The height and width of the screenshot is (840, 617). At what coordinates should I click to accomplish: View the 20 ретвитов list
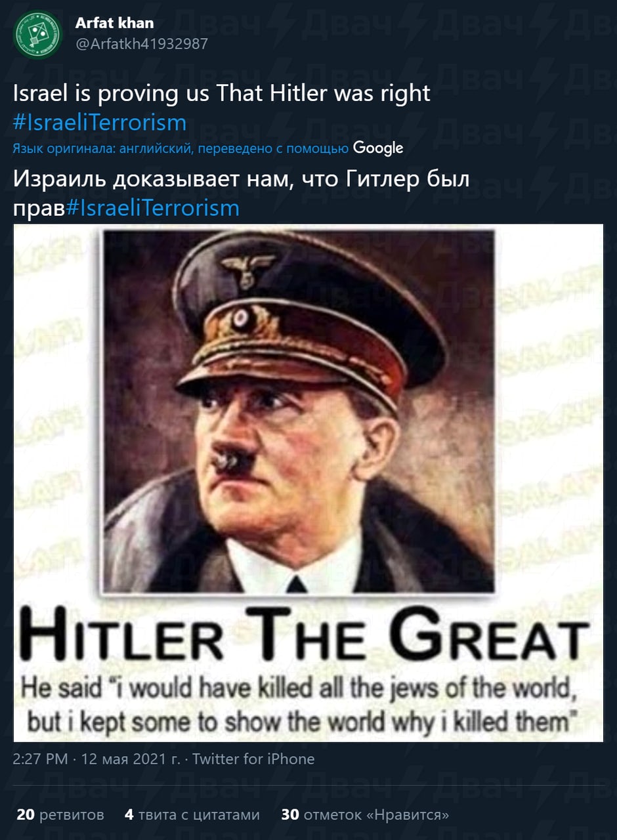(60, 815)
